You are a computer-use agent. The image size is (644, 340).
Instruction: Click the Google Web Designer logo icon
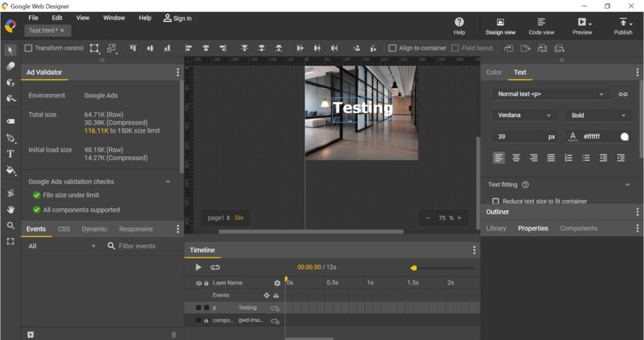pos(10,25)
